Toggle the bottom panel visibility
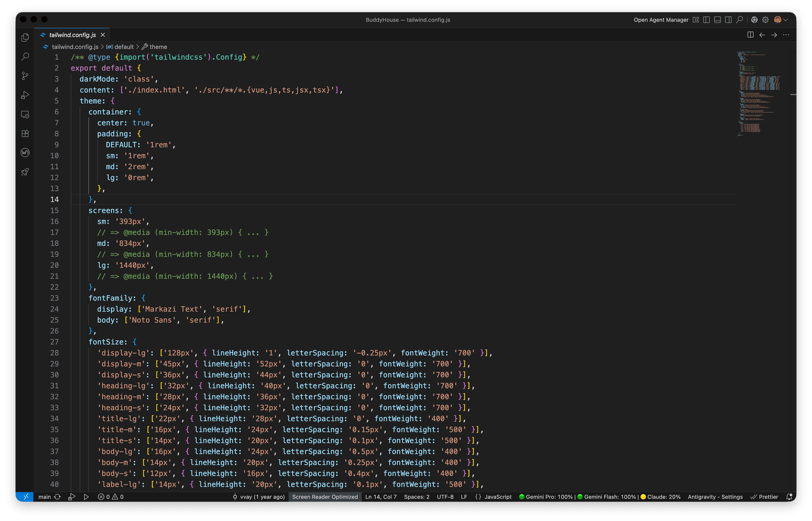Viewport: 812px width, 521px height. (x=717, y=20)
